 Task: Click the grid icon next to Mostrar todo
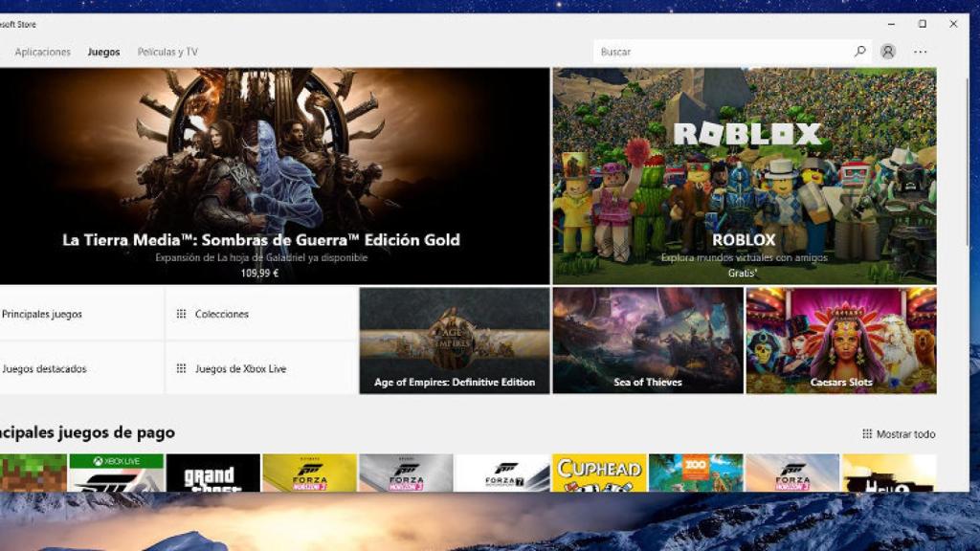point(866,432)
